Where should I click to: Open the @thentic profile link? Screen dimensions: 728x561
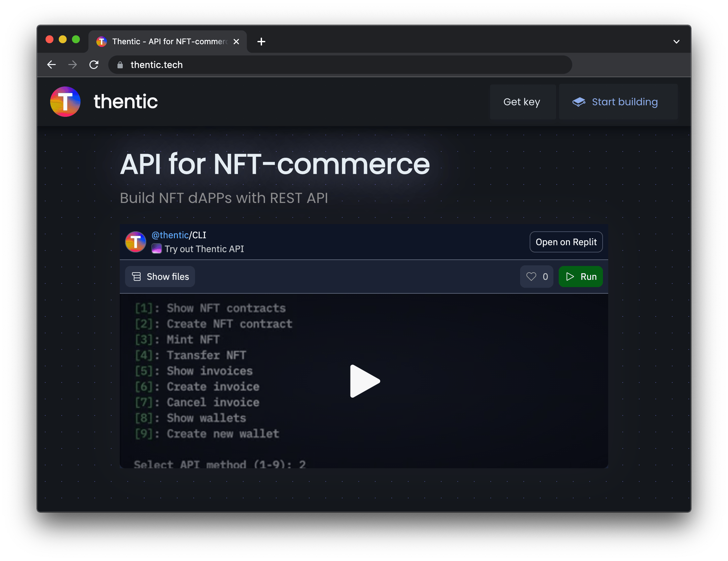(x=170, y=235)
